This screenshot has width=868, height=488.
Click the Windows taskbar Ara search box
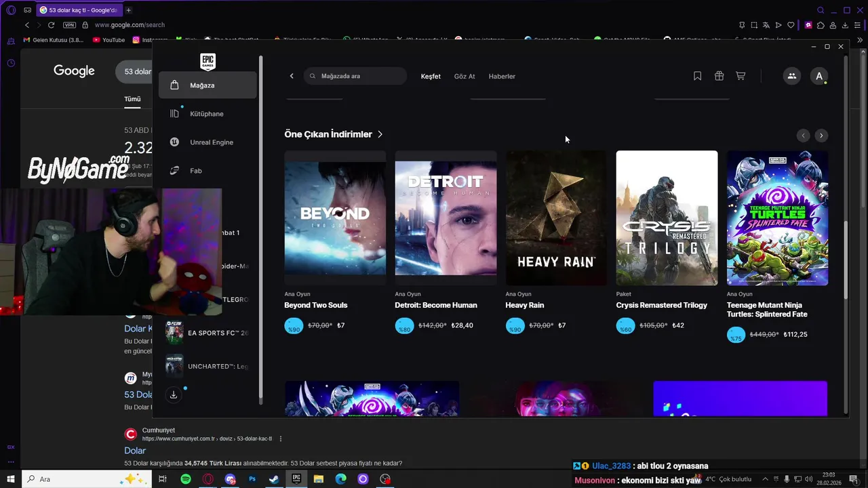click(x=87, y=479)
